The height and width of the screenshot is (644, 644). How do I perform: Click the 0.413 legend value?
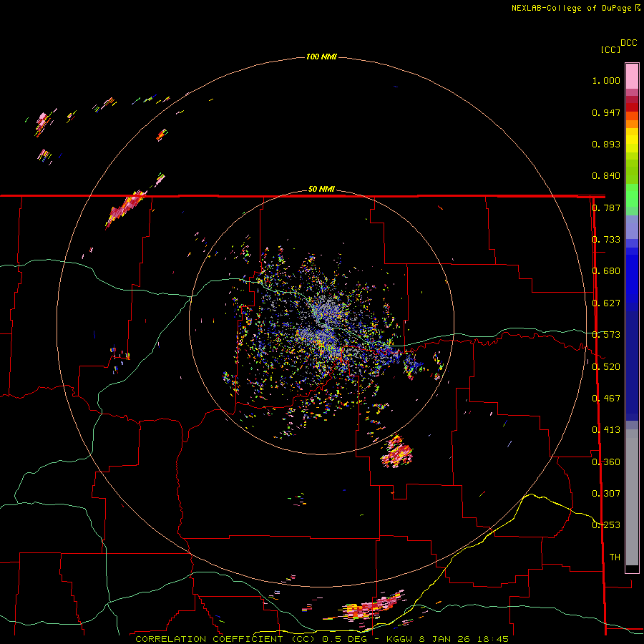point(606,430)
